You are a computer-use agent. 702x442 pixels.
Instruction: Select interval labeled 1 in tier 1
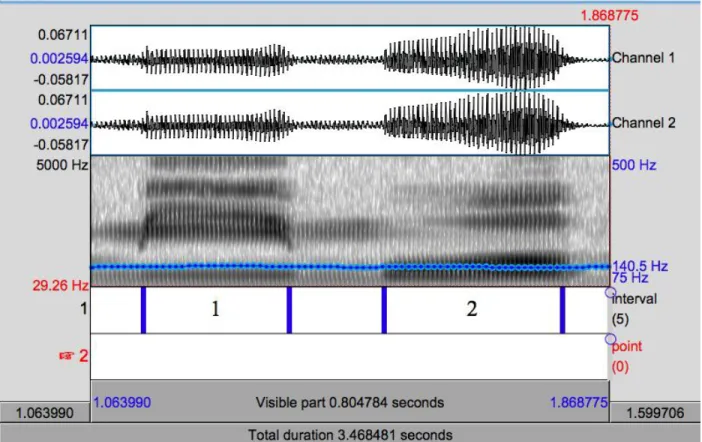(x=216, y=310)
